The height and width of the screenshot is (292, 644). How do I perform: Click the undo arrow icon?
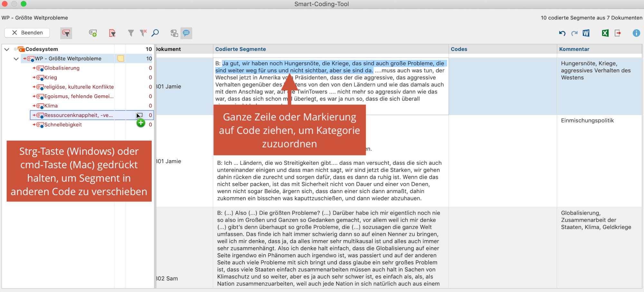[x=562, y=33]
